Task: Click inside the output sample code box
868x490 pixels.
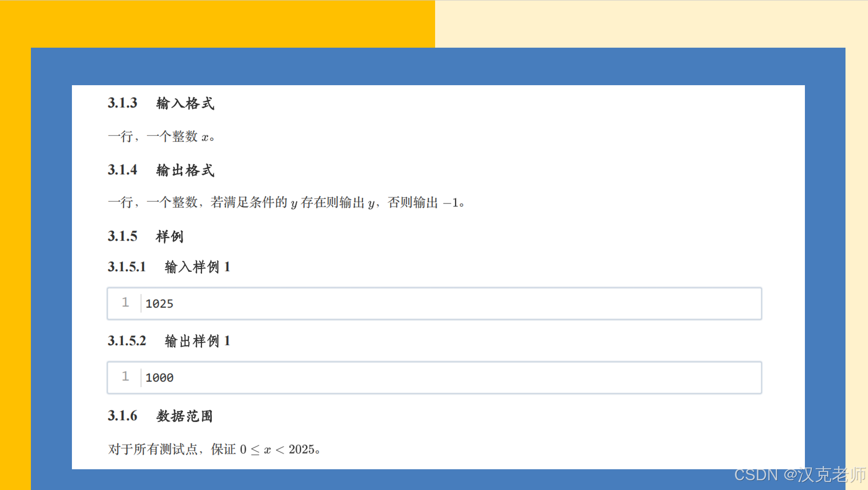Action: pyautogui.click(x=441, y=377)
